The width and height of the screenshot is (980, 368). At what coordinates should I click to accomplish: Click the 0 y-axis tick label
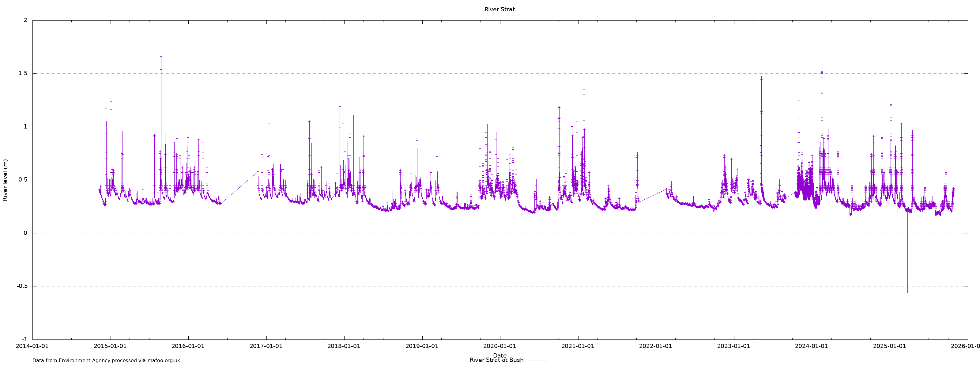pyautogui.click(x=25, y=233)
